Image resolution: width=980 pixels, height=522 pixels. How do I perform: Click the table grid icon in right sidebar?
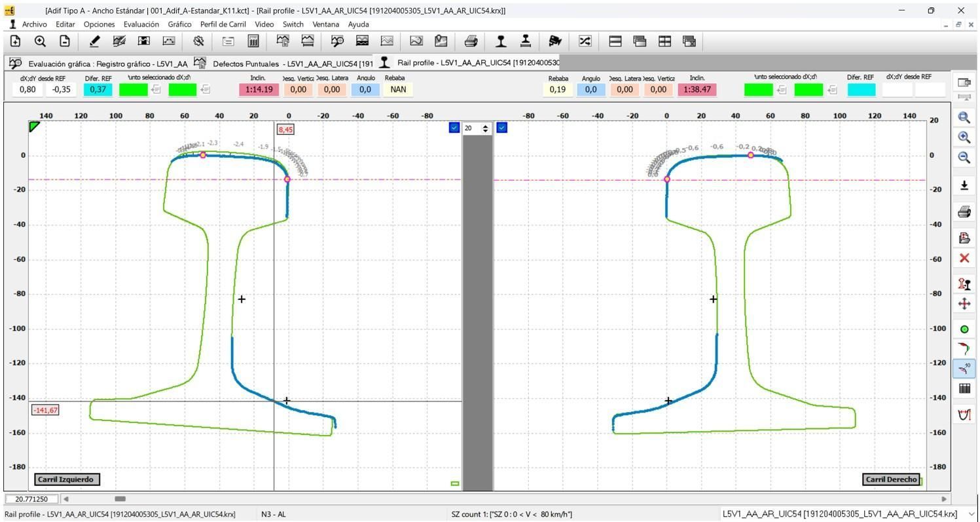[964, 388]
